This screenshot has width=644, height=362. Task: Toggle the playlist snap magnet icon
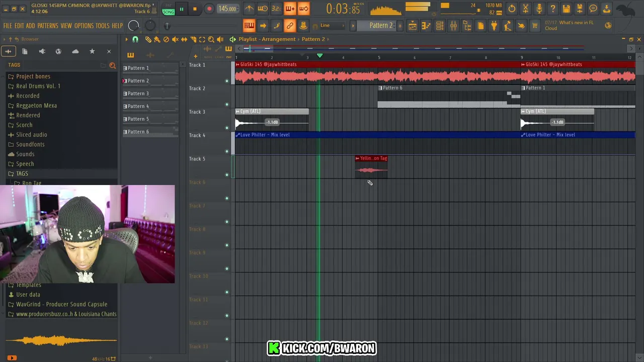(x=135, y=39)
